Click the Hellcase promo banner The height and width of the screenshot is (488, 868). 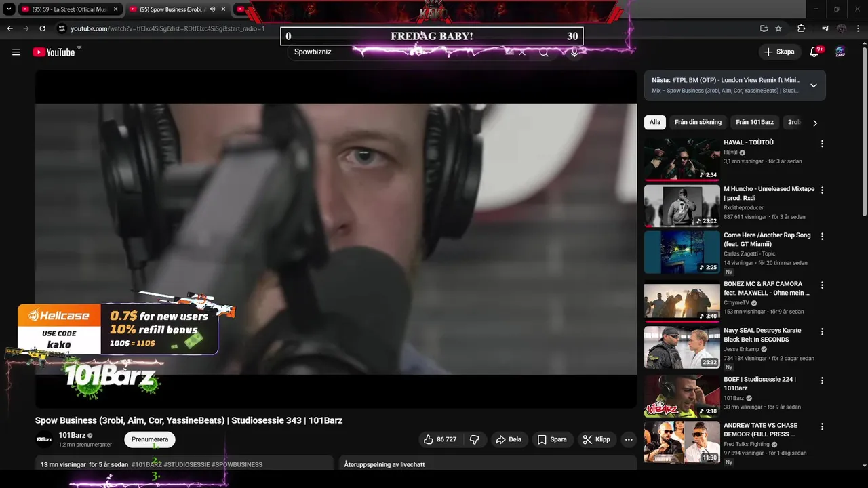117,329
